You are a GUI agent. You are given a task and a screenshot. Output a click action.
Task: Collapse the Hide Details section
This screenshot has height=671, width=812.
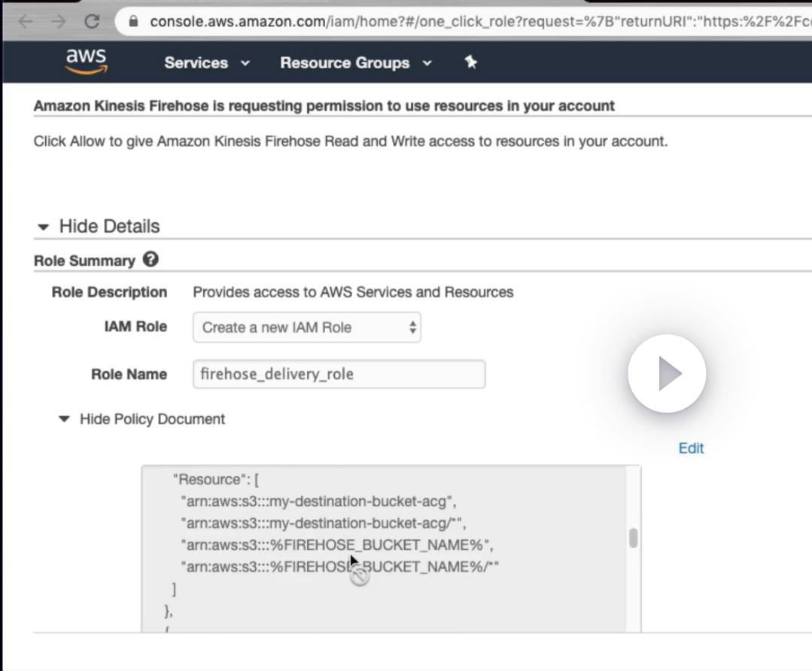click(99, 227)
